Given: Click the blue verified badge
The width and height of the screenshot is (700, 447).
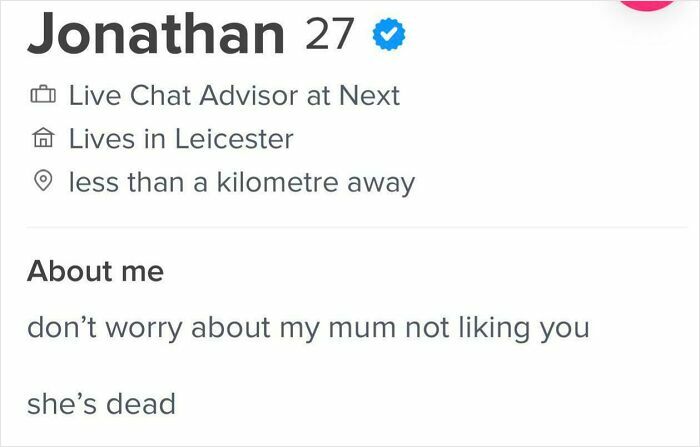Looking at the screenshot, I should tap(388, 37).
